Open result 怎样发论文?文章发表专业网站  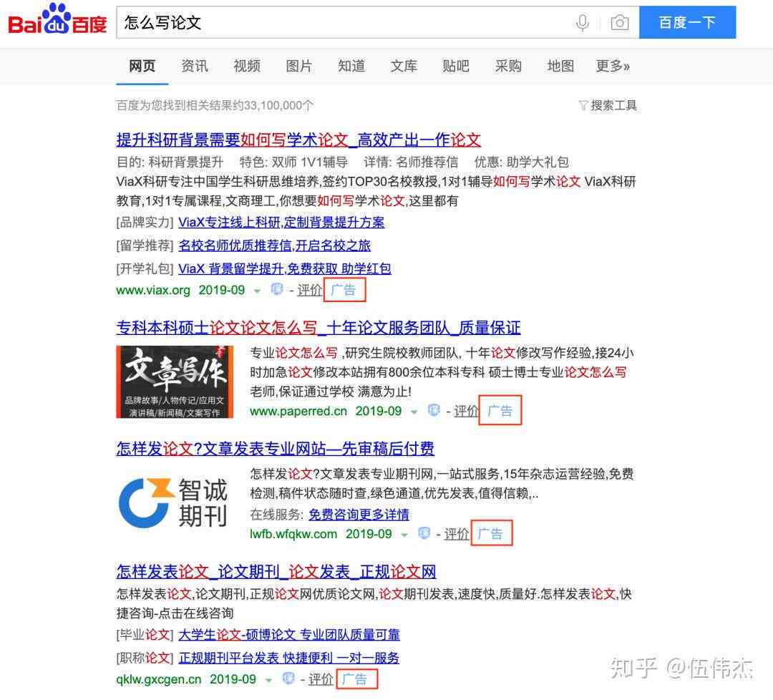tap(275, 449)
